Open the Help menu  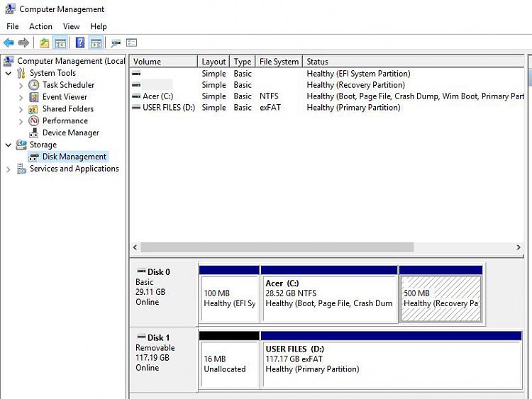click(99, 26)
